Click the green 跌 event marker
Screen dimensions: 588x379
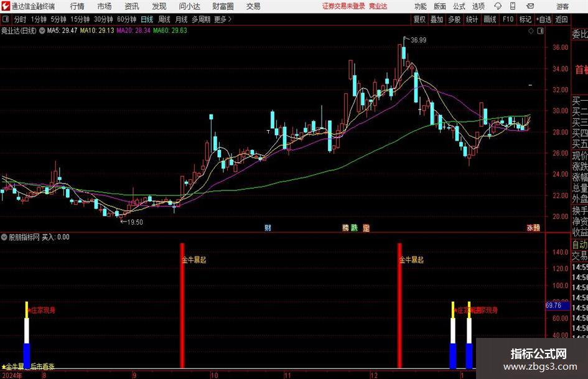click(x=355, y=228)
